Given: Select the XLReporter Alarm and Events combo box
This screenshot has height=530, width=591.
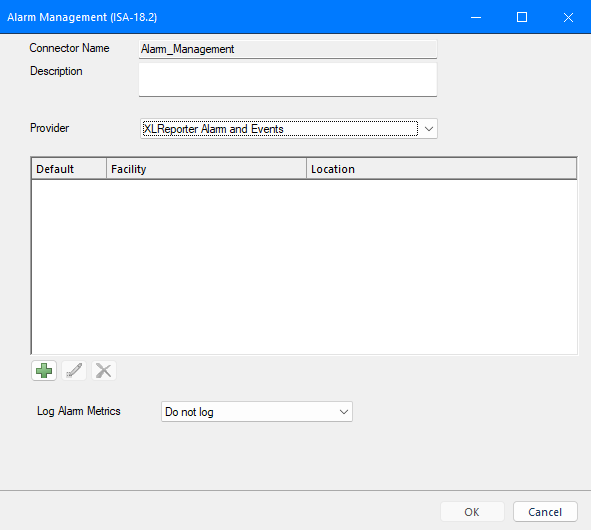Looking at the screenshot, I should coord(289,129).
